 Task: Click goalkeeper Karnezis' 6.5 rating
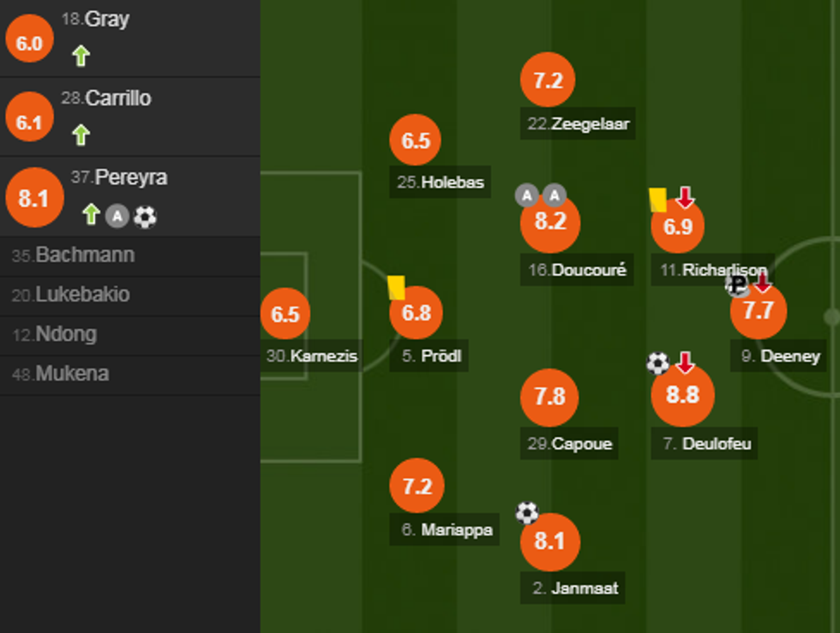pyautogui.click(x=285, y=314)
